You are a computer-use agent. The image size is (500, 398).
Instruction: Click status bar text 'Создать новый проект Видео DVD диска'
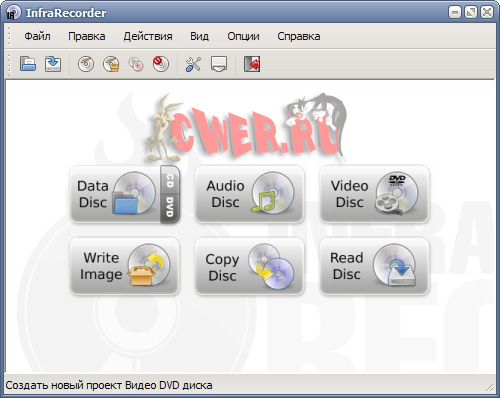point(109,385)
